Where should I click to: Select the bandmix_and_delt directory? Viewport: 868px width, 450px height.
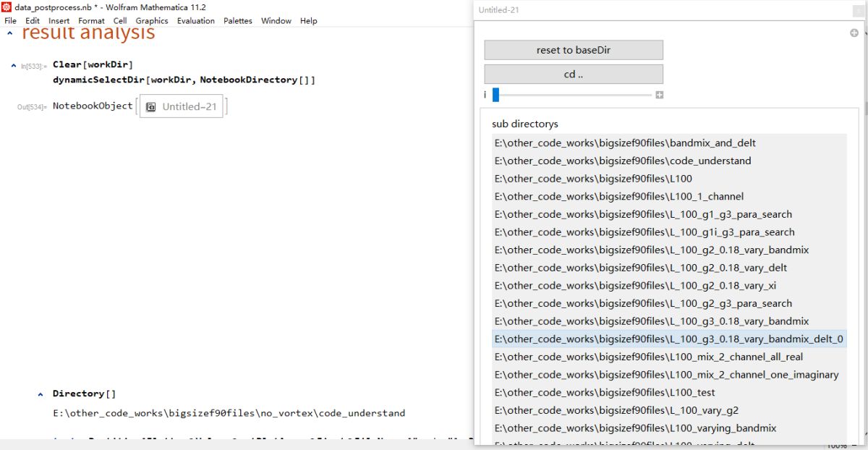pyautogui.click(x=669, y=143)
